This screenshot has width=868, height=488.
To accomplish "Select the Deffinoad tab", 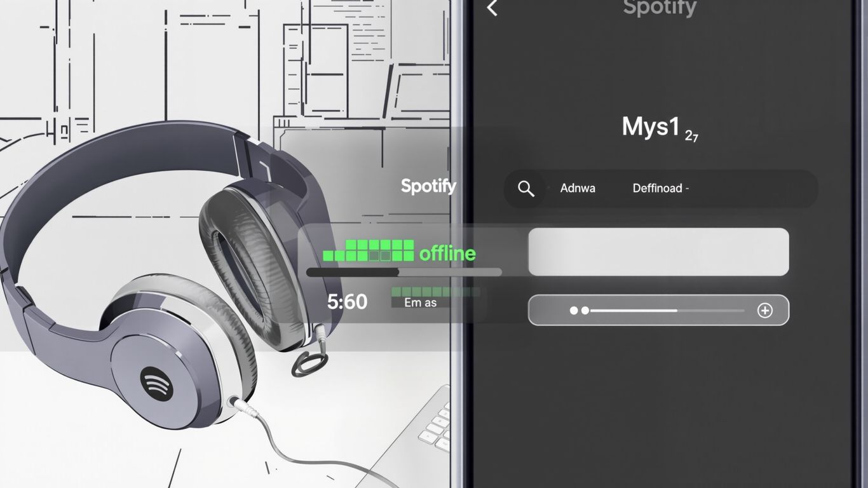I will point(661,188).
